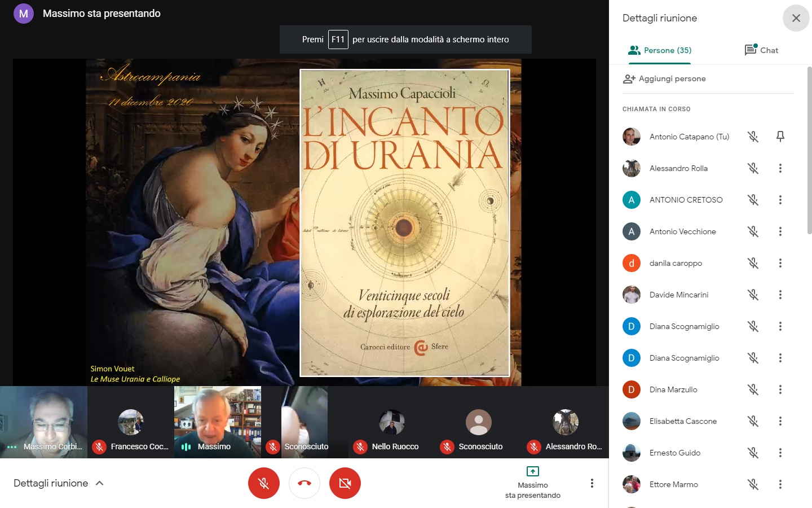Screen dimensions: 812x508
Task: Click the CHIAMATA IN CORSO section label
Action: [x=656, y=109]
